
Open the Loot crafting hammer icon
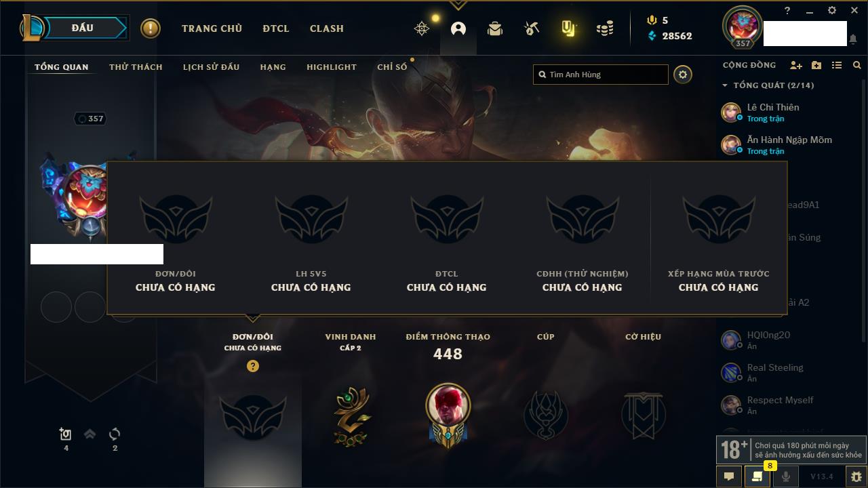532,28
